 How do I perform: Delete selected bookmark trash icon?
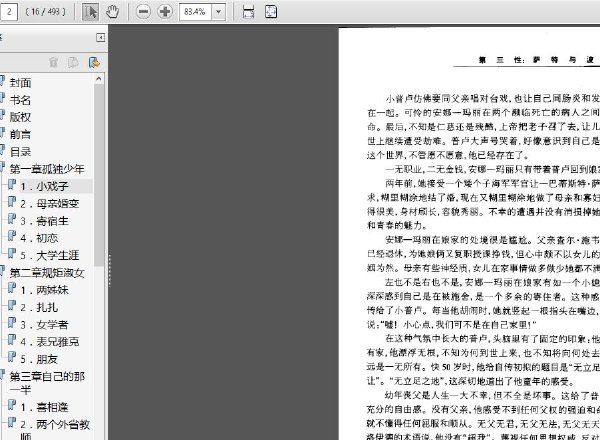coord(53,62)
